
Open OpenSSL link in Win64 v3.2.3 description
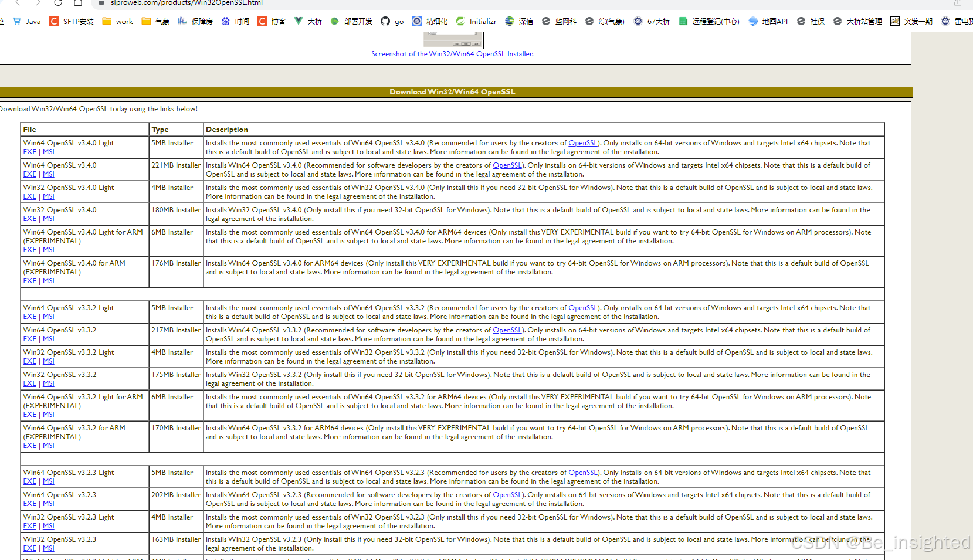[x=507, y=495]
